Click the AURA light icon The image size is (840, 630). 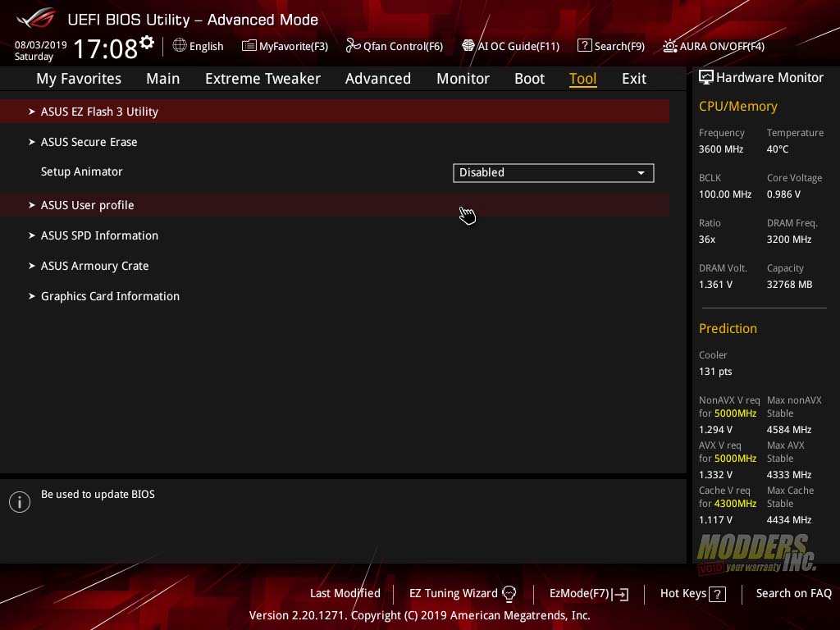(x=669, y=46)
